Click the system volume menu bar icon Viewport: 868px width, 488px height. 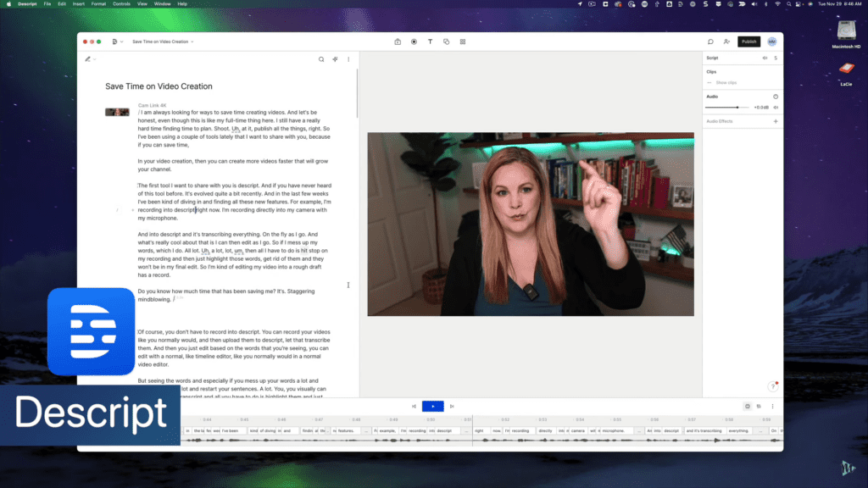pyautogui.click(x=754, y=4)
